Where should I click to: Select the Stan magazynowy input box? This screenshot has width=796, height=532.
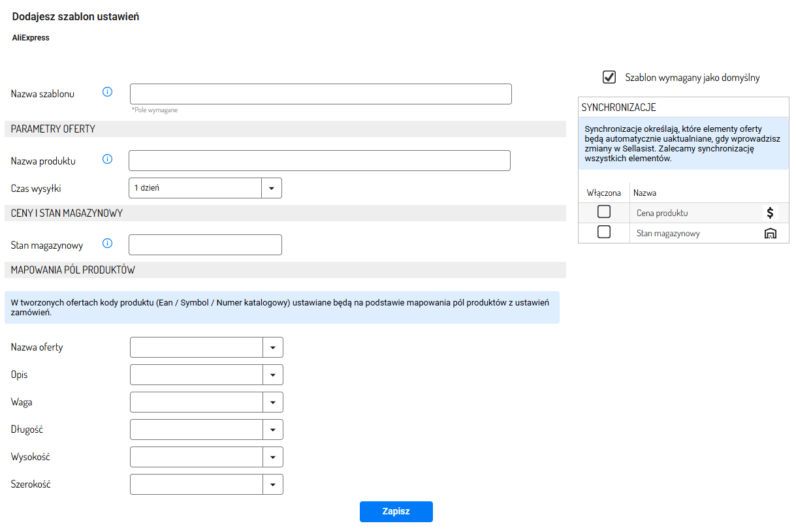point(205,245)
